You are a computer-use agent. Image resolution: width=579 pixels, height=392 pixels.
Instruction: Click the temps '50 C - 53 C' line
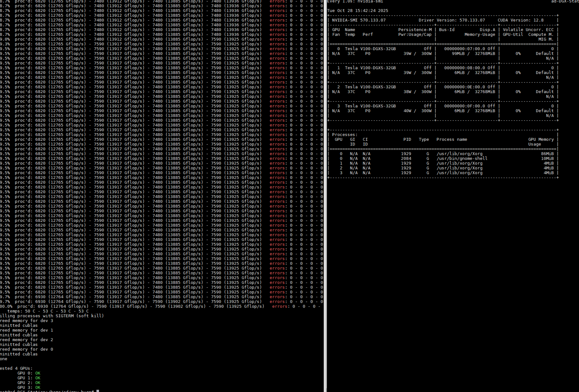tap(48, 311)
